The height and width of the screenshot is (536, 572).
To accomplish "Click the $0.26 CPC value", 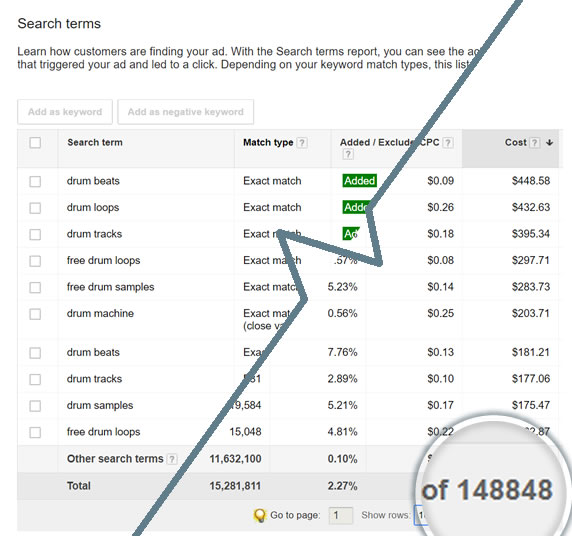I will coord(441,207).
